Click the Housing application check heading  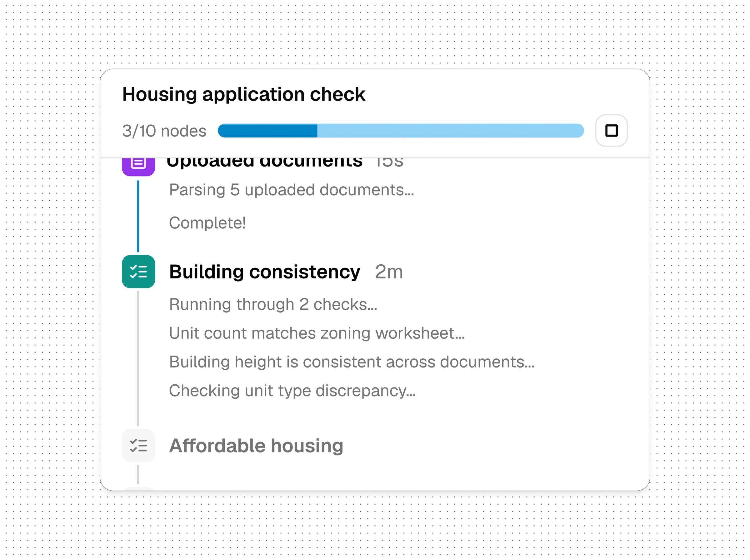244,94
